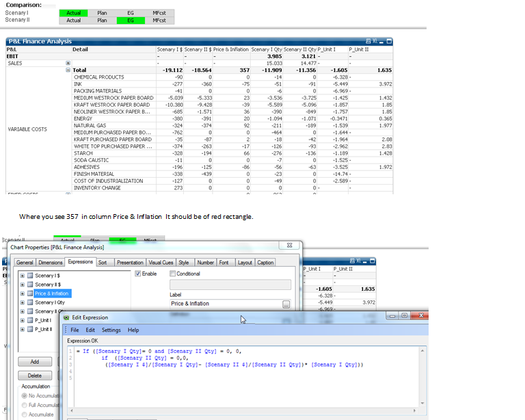Click the Scenary I $ expression chart icon
The image size is (525, 420).
[30, 275]
